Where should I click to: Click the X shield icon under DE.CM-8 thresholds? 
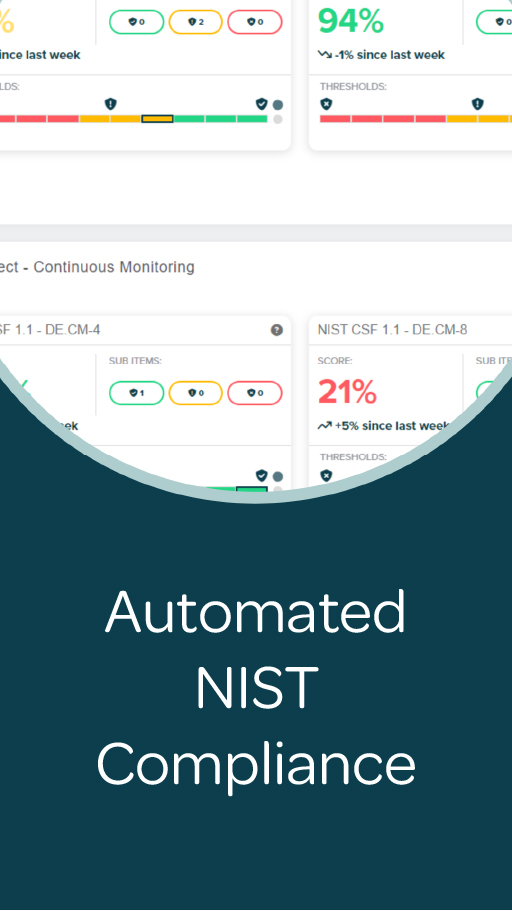[x=326, y=475]
